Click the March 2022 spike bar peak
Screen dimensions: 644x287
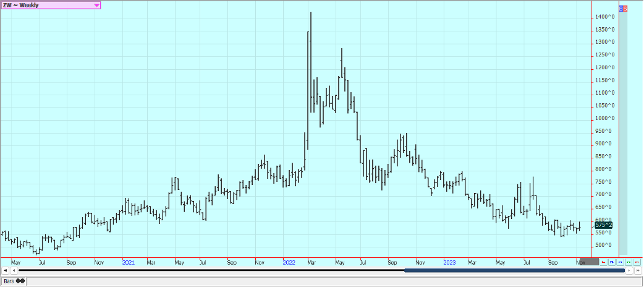pos(310,13)
